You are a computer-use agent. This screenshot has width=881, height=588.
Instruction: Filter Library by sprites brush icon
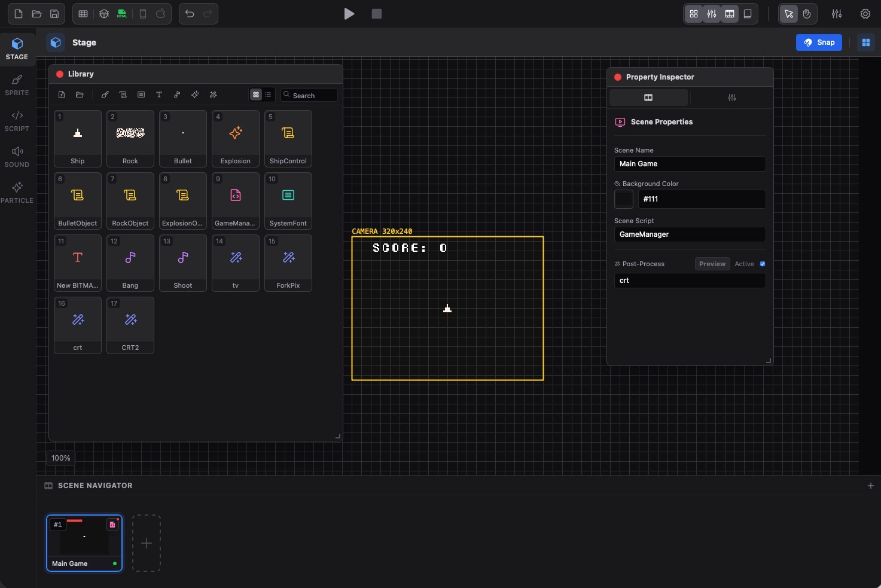(x=105, y=95)
